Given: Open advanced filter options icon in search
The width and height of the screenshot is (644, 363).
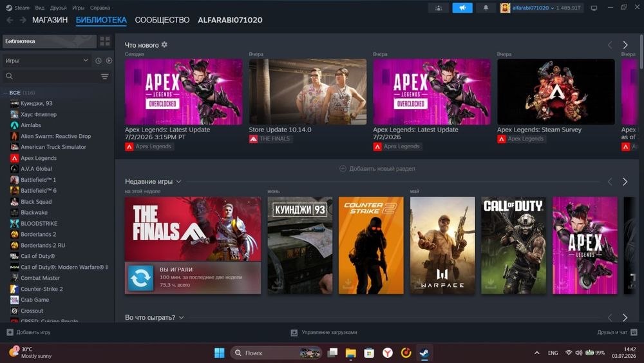Looking at the screenshot, I should point(105,77).
